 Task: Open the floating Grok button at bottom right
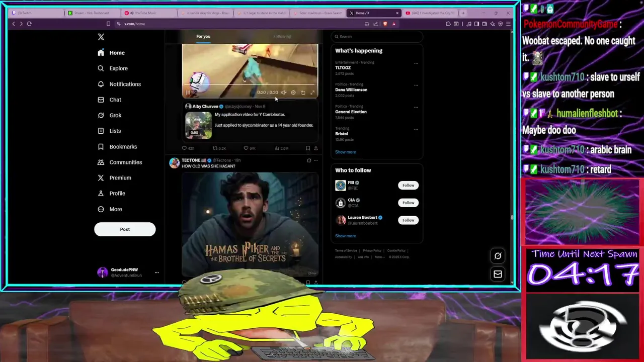click(498, 256)
